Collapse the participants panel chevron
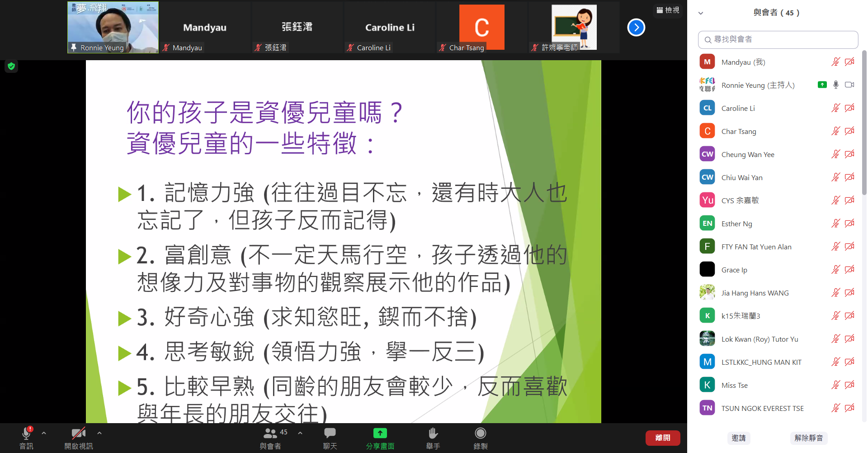This screenshot has height=453, width=868. point(701,13)
